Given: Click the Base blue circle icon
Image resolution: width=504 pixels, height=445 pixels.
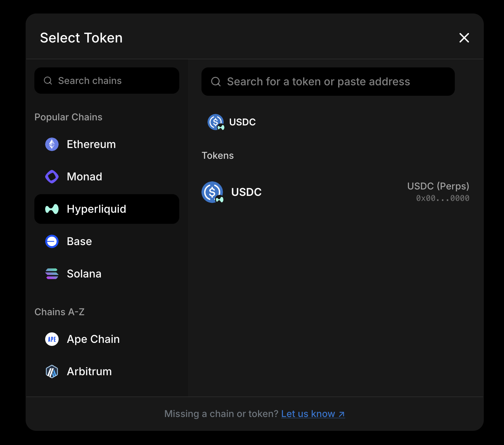Looking at the screenshot, I should click(52, 241).
